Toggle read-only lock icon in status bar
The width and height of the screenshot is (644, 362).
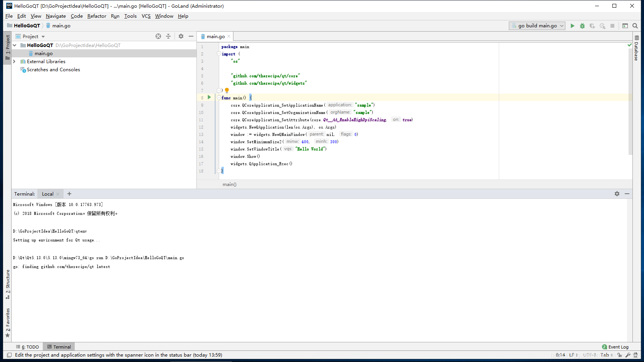620,355
